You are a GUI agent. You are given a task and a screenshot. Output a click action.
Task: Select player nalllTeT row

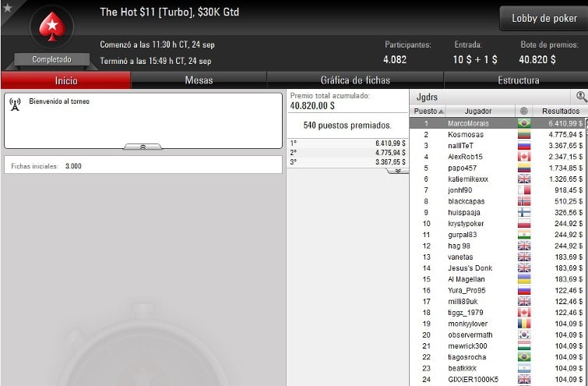coord(497,145)
